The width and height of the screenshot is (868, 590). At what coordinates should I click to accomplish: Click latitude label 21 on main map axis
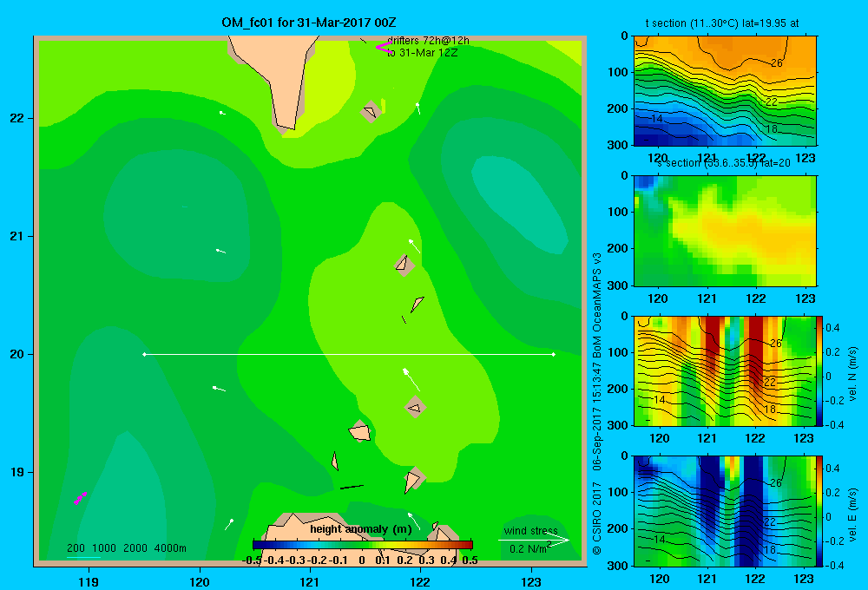click(x=17, y=236)
